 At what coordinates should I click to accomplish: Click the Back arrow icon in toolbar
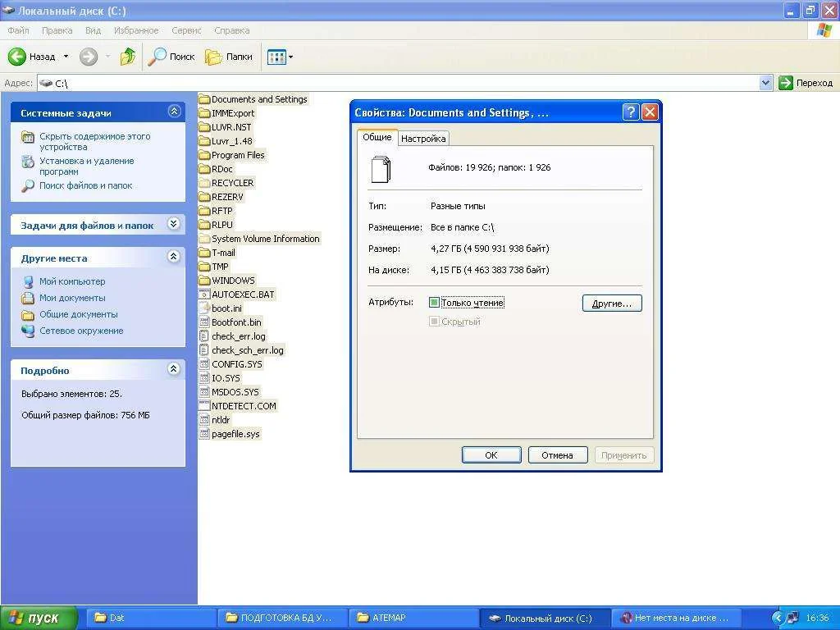[x=17, y=57]
